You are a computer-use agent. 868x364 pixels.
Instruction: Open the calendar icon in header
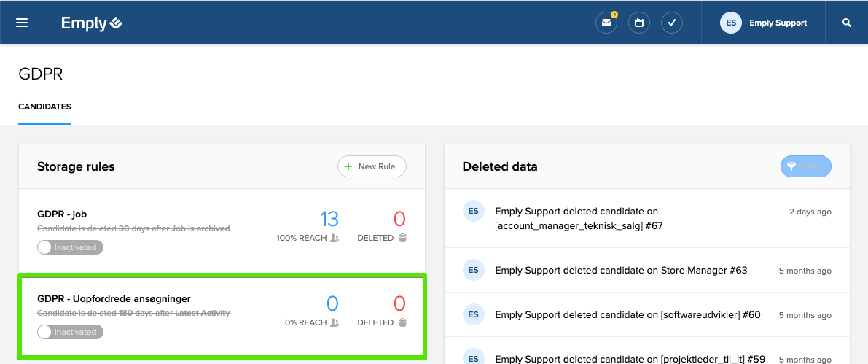tap(639, 23)
